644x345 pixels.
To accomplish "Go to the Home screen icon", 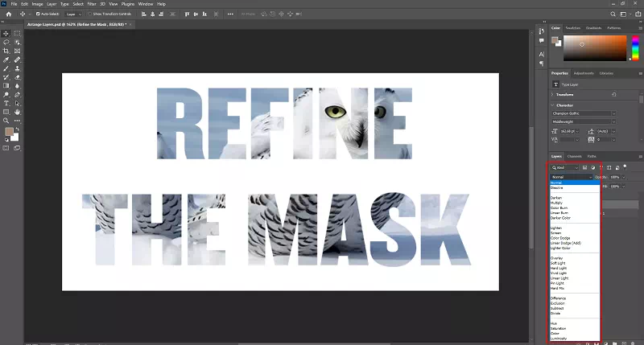I will [9, 14].
